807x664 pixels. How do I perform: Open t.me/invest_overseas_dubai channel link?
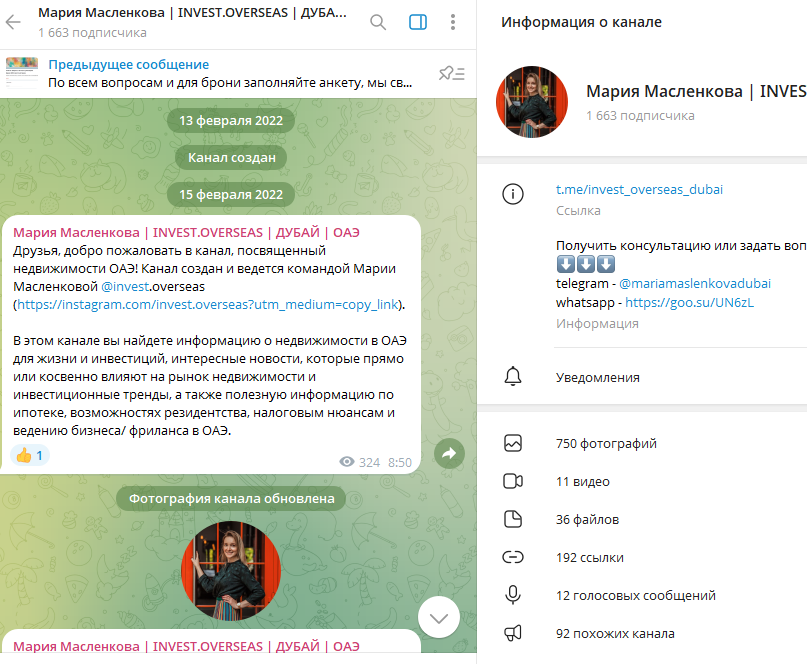pos(639,189)
